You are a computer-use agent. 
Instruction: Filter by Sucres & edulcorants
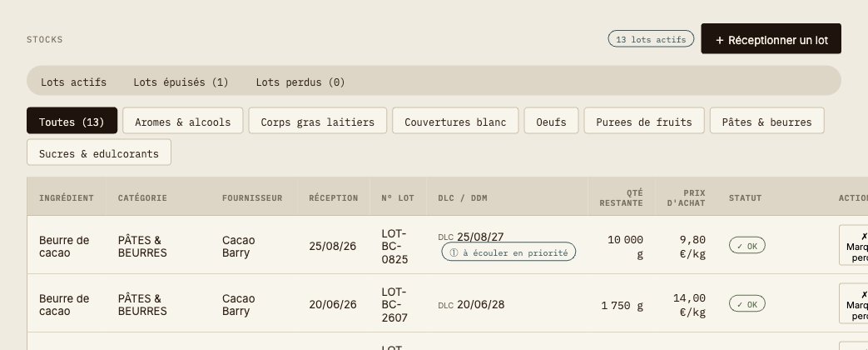[99, 152]
